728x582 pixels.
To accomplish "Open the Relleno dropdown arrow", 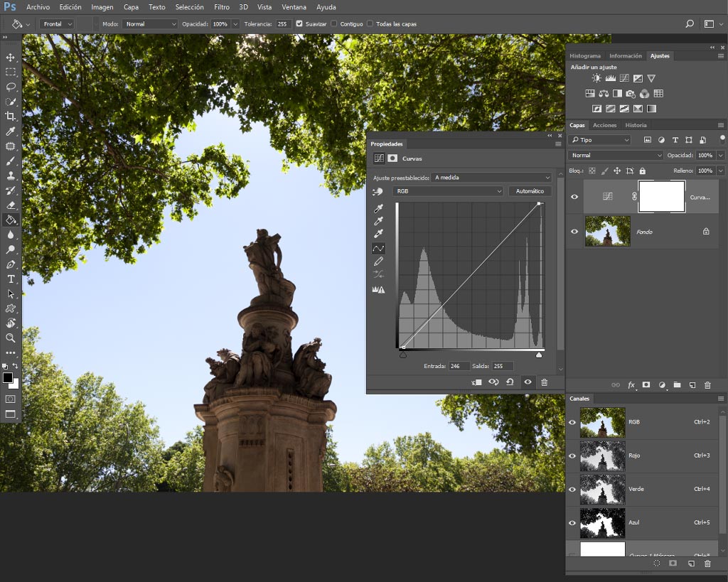I will click(721, 171).
